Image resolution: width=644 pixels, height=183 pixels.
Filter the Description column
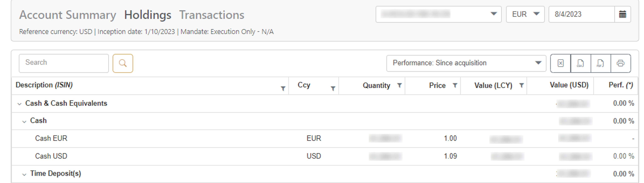point(283,88)
